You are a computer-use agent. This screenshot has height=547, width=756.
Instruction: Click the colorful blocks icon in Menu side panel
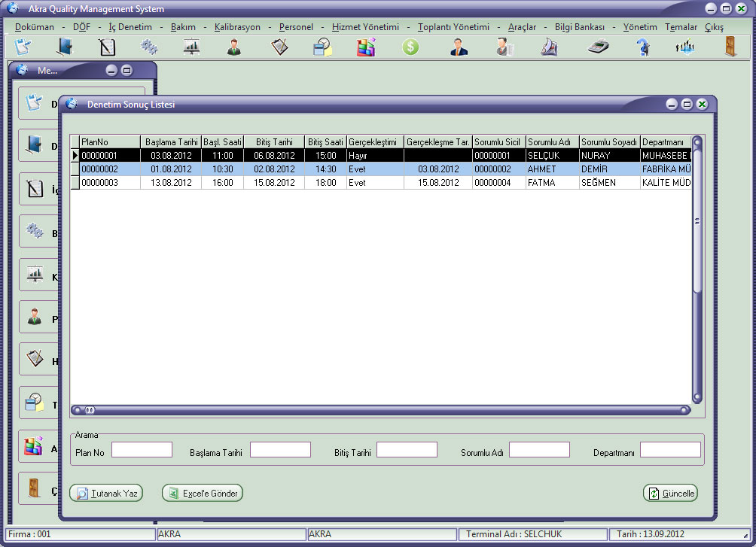click(34, 445)
